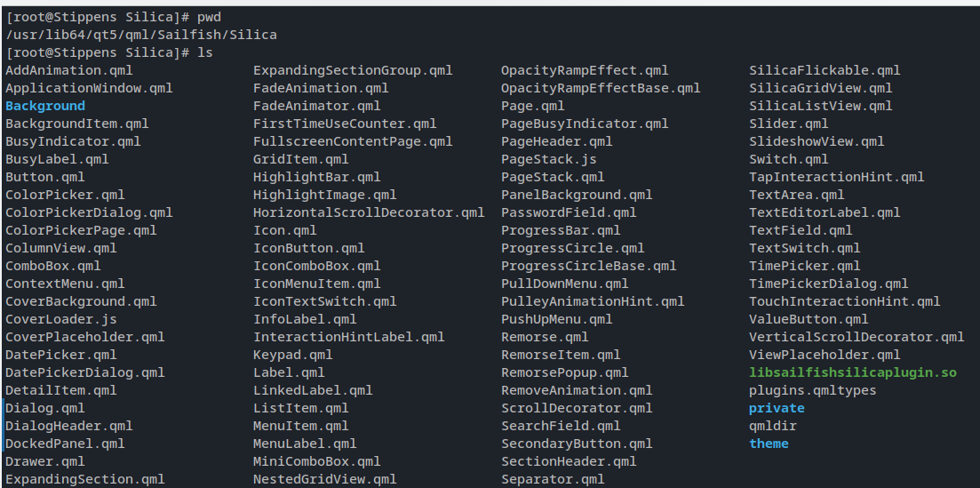Viewport: 980px width, 488px height.
Task: Click the /usr/lib64/qt5/qml/Sailfish/Silica path output
Action: [141, 35]
